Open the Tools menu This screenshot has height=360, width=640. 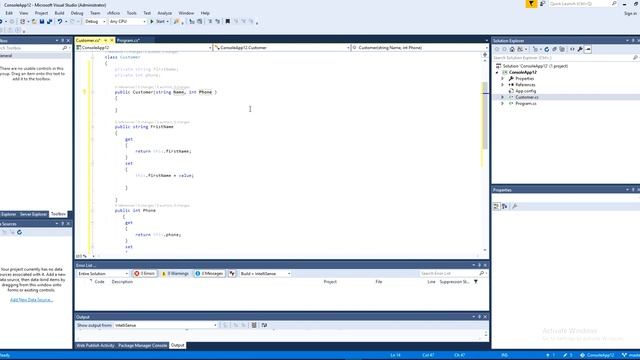(131, 13)
